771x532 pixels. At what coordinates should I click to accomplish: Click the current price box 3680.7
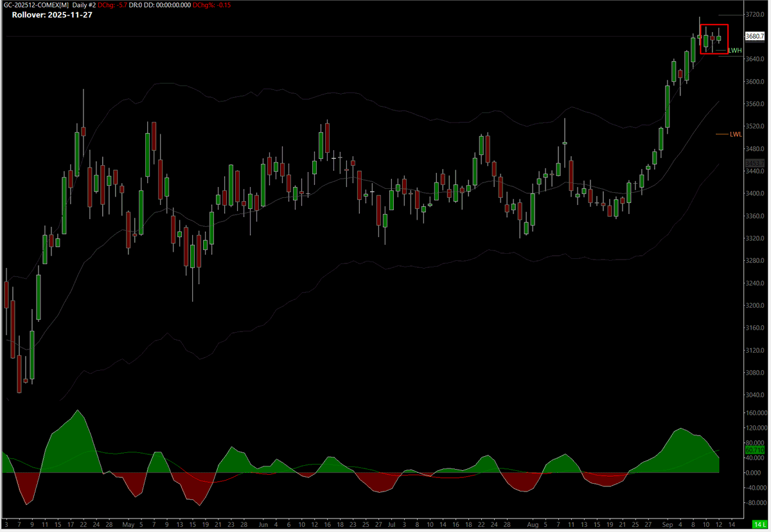tap(754, 37)
